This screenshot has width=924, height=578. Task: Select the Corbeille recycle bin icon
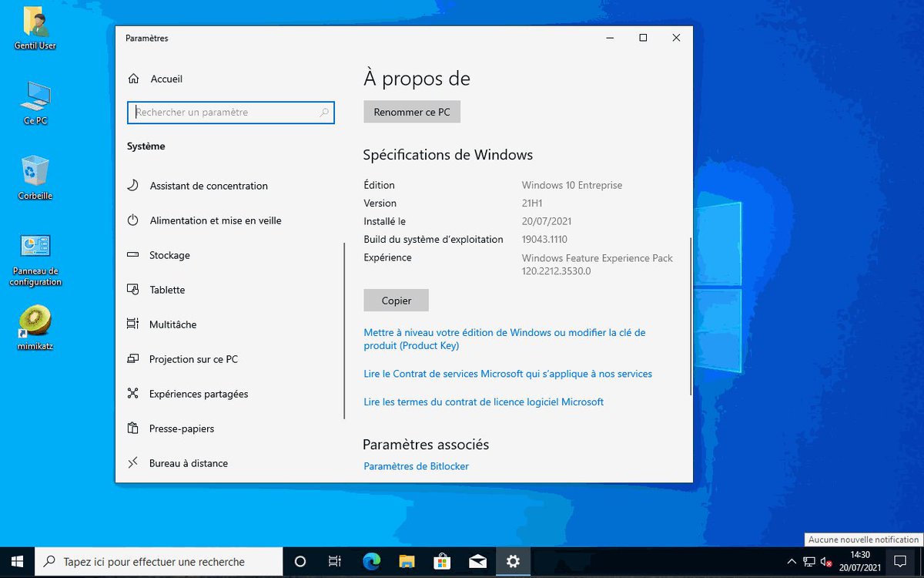point(35,171)
